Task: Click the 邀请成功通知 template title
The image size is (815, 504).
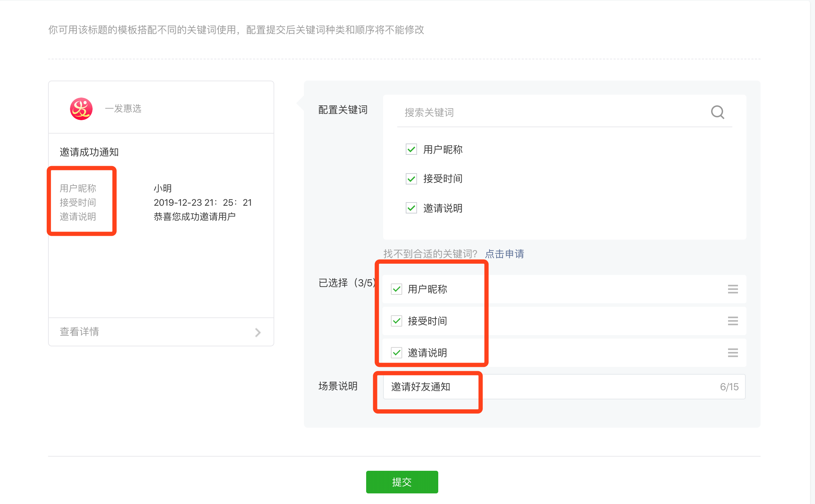Action: click(x=89, y=152)
